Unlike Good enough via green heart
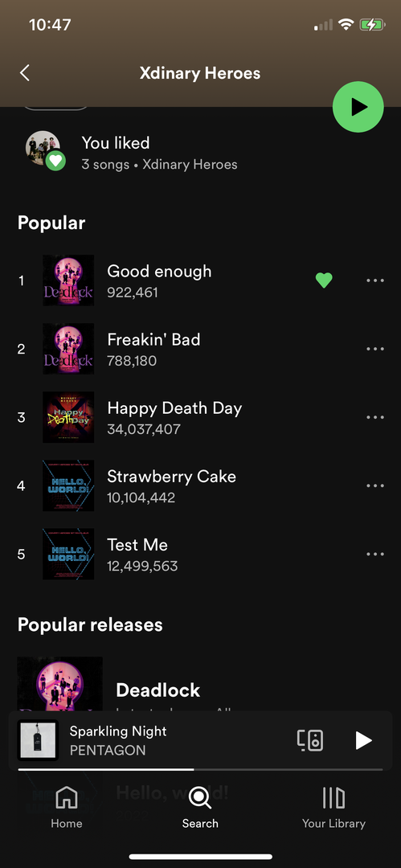Viewport: 401px width, 868px height. [324, 280]
